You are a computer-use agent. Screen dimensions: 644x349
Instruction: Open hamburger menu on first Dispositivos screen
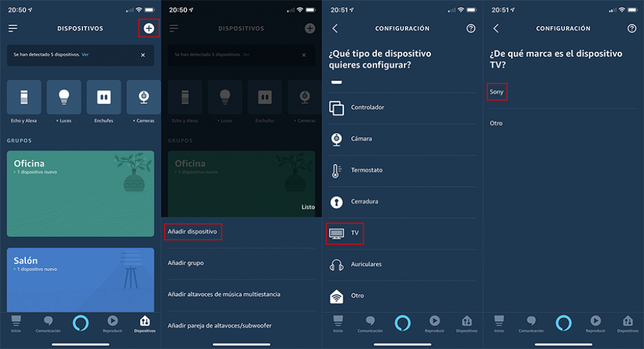[13, 28]
